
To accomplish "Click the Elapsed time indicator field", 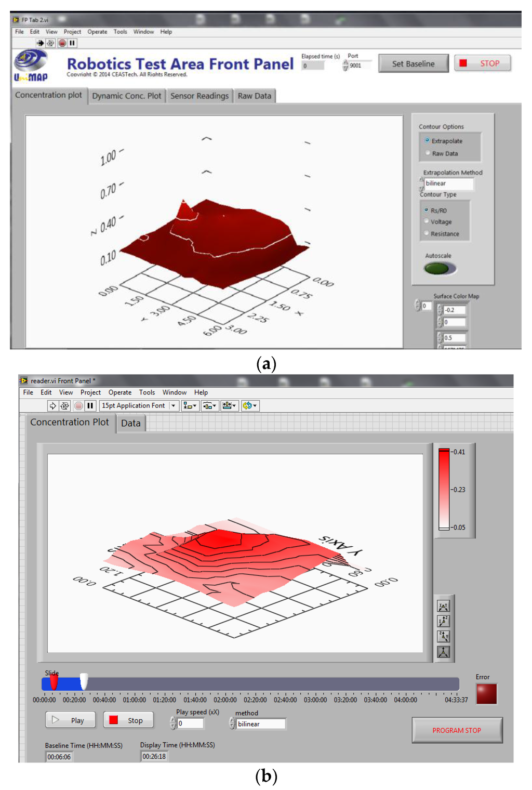I will (313, 66).
